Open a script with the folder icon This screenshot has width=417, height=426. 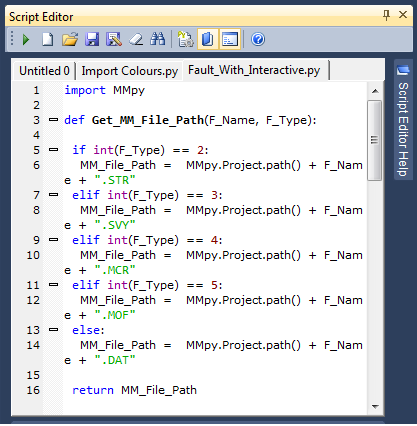(70, 40)
